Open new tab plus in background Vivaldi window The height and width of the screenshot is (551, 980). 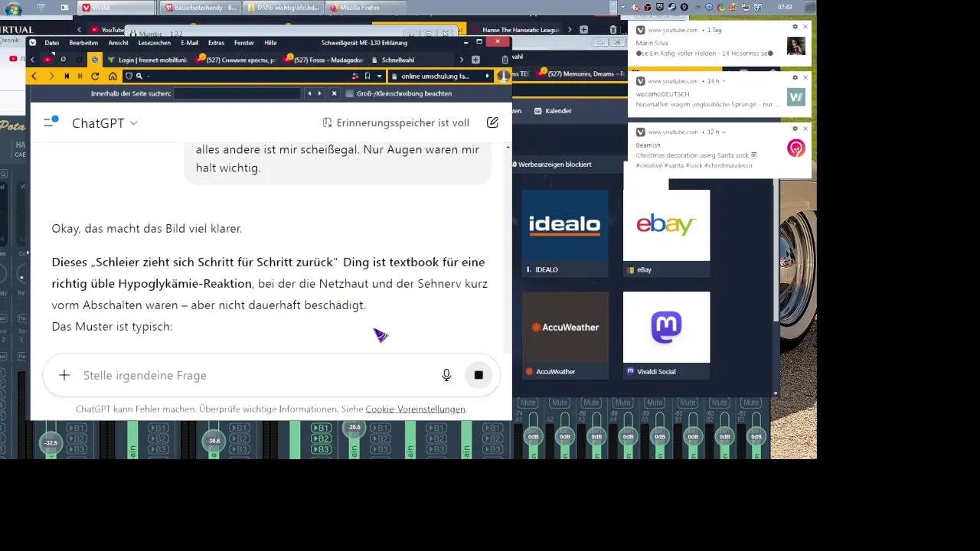(x=583, y=30)
